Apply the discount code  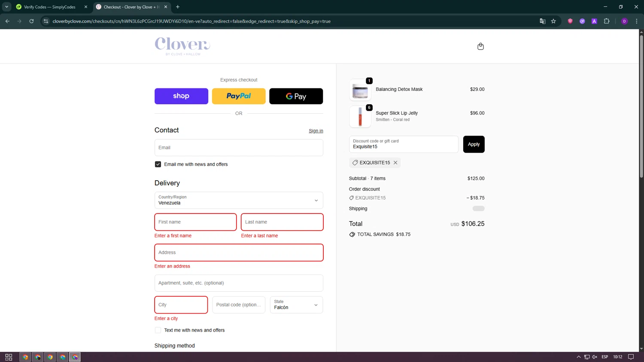(474, 144)
